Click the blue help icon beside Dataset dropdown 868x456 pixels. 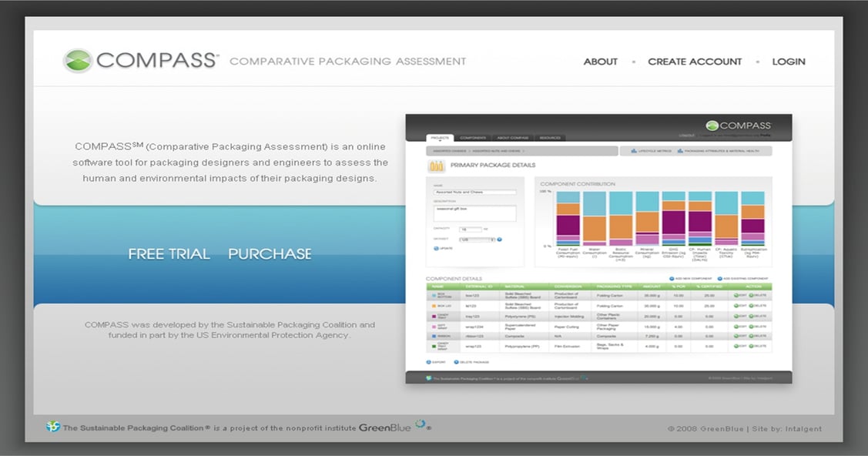pos(499,240)
